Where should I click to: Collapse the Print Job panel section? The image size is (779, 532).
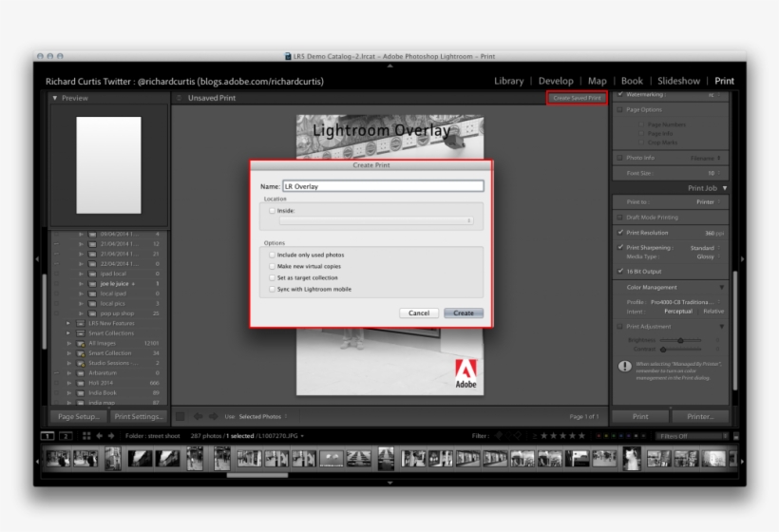(725, 188)
